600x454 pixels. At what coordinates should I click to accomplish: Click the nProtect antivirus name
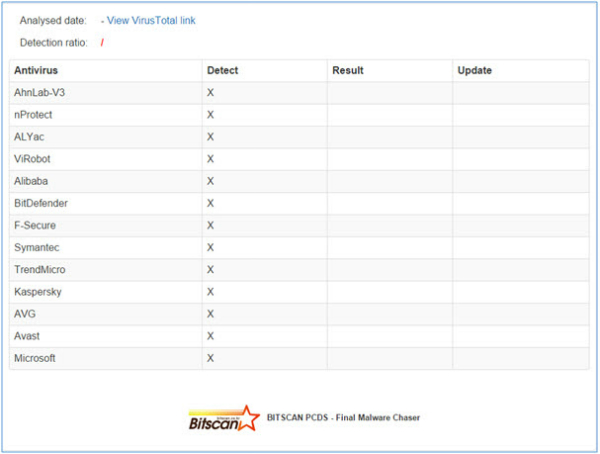click(33, 115)
